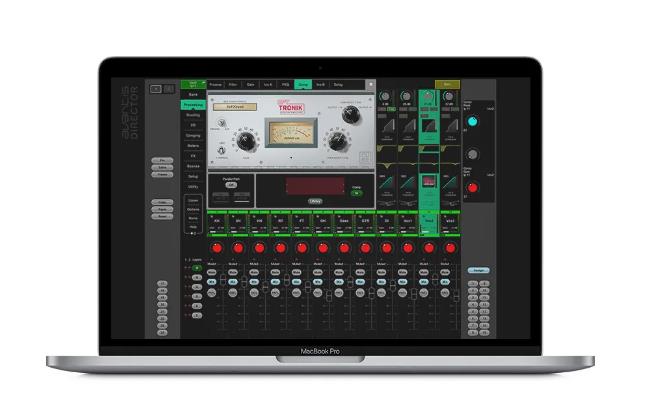Switch to the Filter tab
The image size is (645, 420).
[x=233, y=85]
